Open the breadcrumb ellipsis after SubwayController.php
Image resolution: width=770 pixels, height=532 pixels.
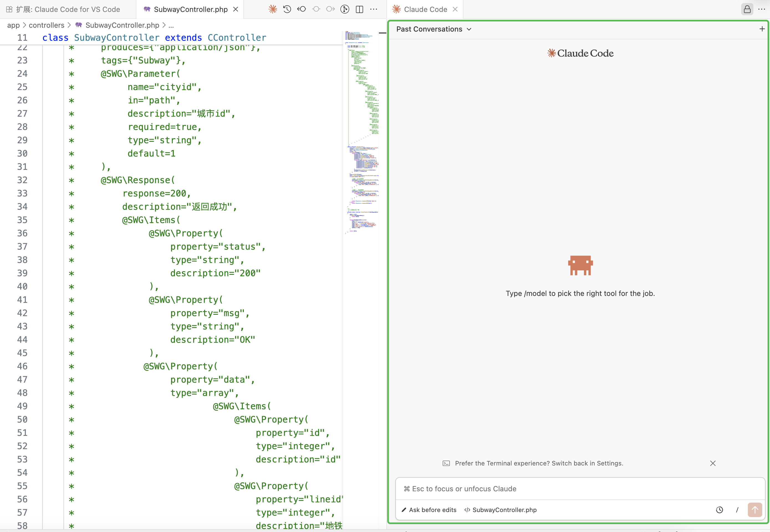pos(171,25)
